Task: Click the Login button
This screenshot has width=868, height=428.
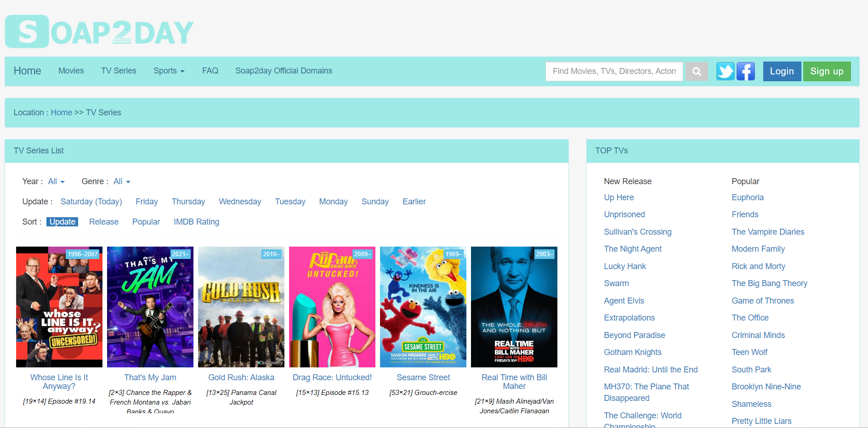Action: pos(782,71)
